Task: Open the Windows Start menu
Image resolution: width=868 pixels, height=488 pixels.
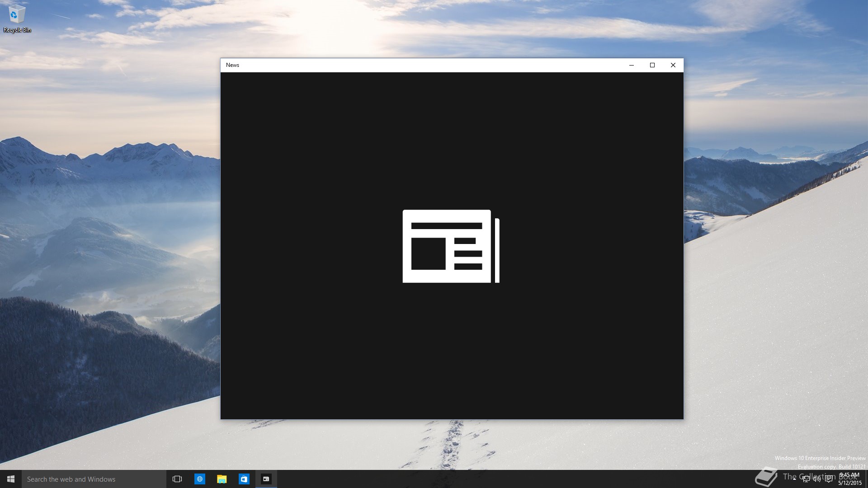Action: tap(11, 479)
